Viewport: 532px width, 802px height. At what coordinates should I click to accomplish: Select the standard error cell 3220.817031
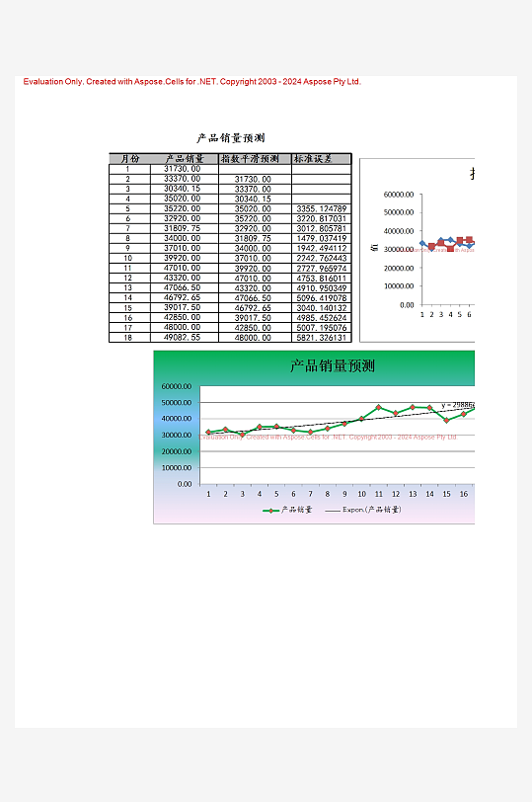(x=322, y=218)
